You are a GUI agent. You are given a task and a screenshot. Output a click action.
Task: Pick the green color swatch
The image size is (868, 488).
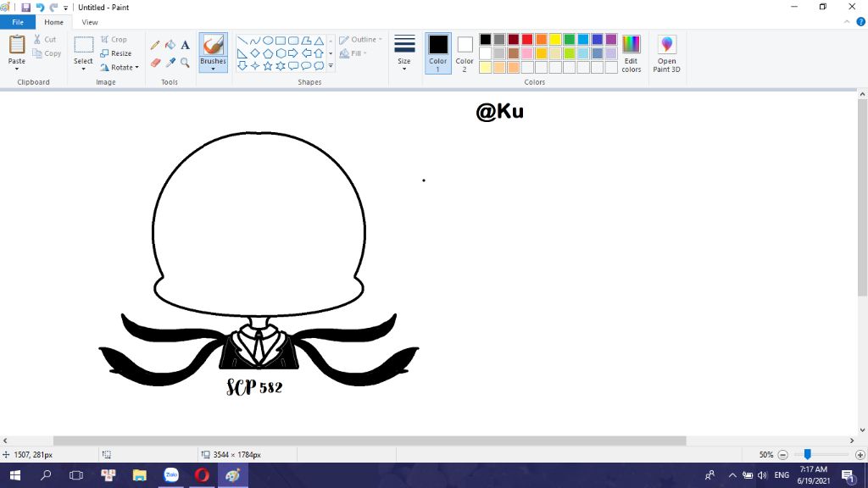pos(569,39)
